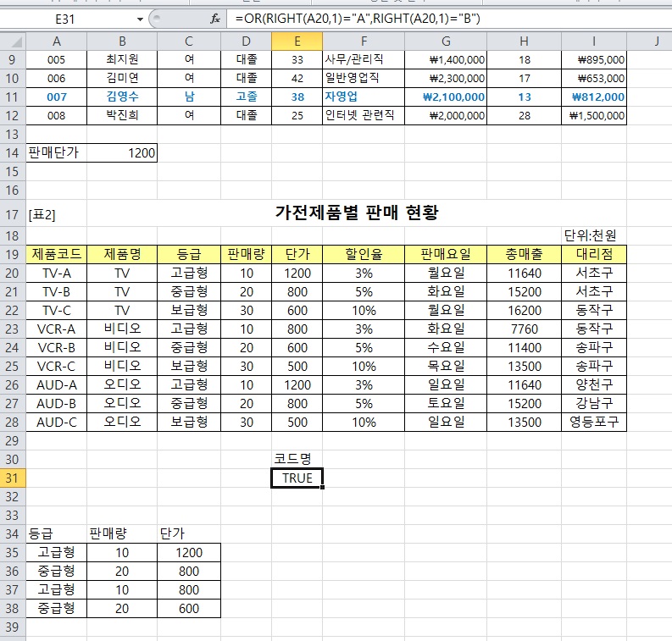Select the blue 김영수 name cell
672x641 pixels.
(x=122, y=97)
